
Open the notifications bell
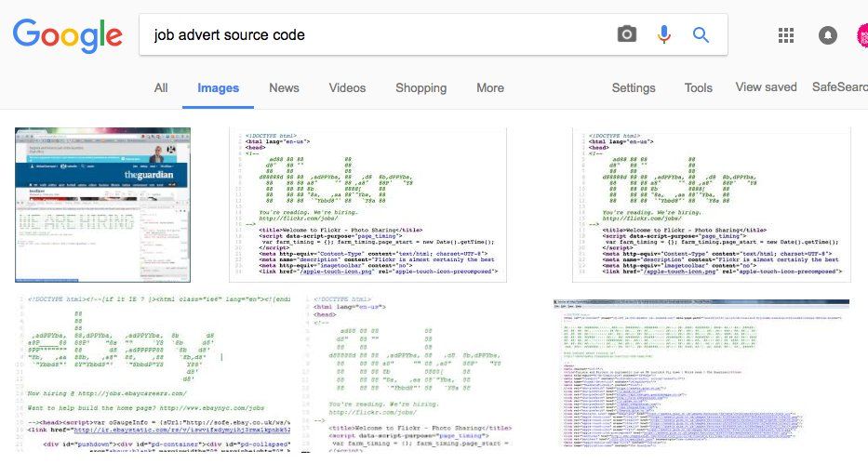click(x=827, y=35)
